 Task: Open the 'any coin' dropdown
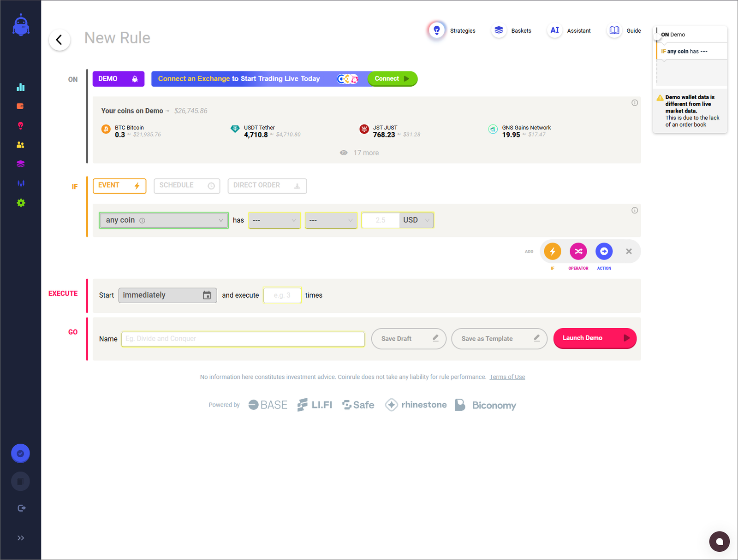164,220
